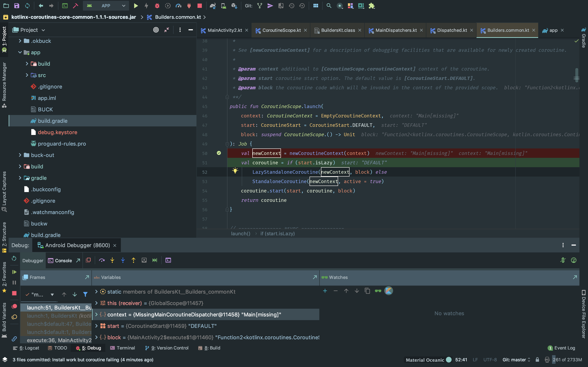Click the Run to Cursor icon
The width and height of the screenshot is (588, 367).
(155, 260)
